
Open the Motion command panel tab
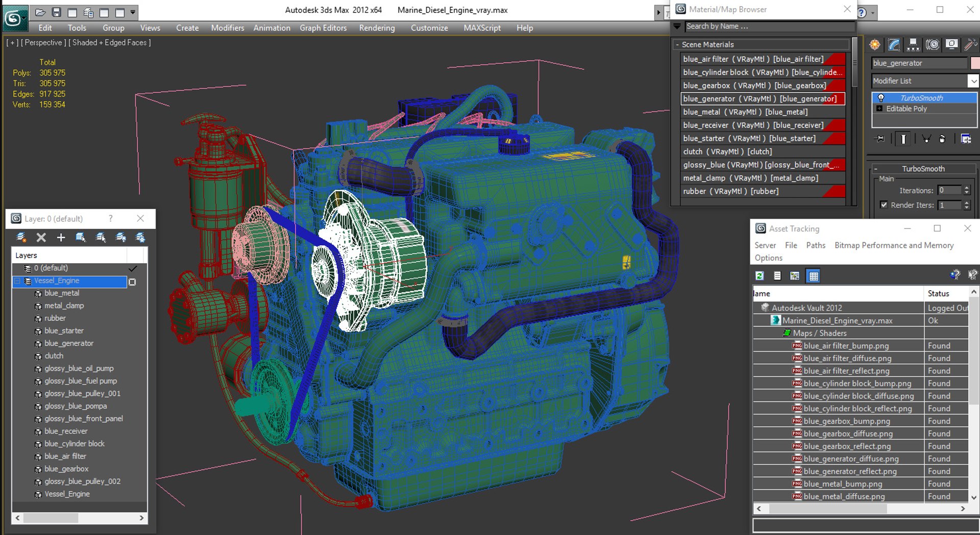[x=933, y=45]
